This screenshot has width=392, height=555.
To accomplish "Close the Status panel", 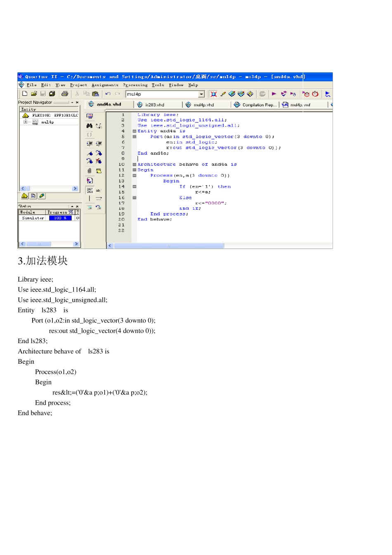I will (77, 206).
